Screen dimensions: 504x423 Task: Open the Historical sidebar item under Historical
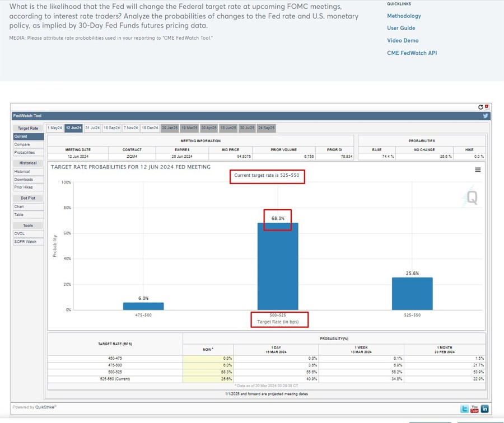[29, 172]
